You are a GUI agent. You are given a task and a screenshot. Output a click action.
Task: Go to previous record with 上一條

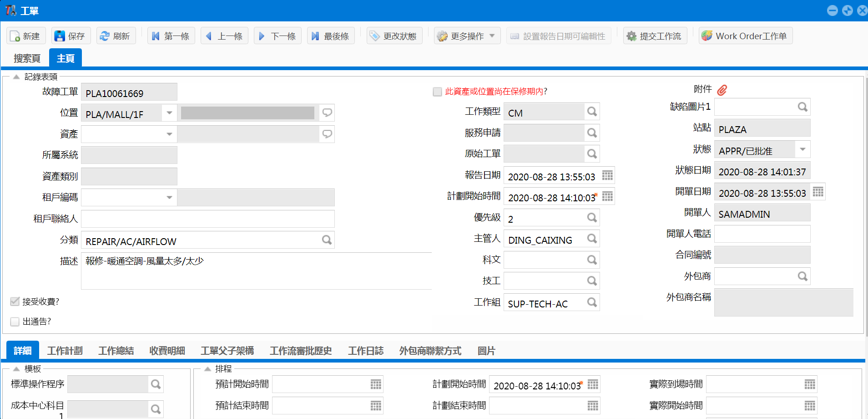(x=224, y=36)
